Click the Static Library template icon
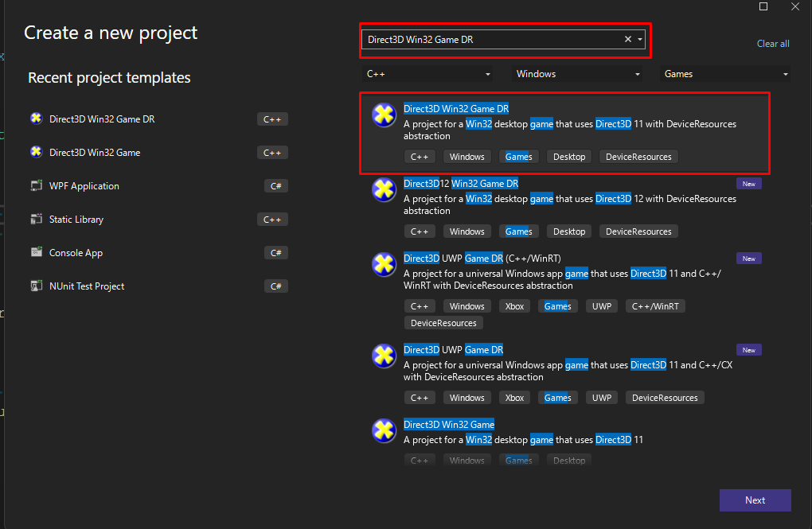Screen dimensions: 812x529 pos(36,219)
